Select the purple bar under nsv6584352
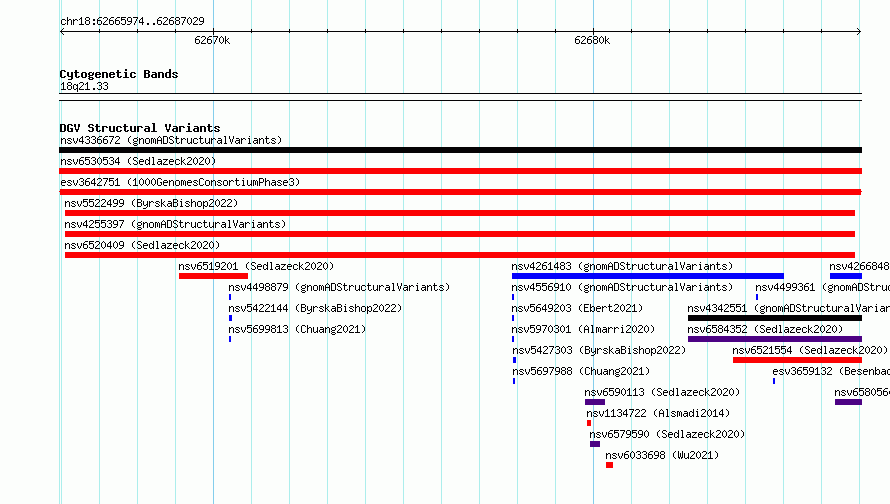The height and width of the screenshot is (504, 890). [775, 339]
